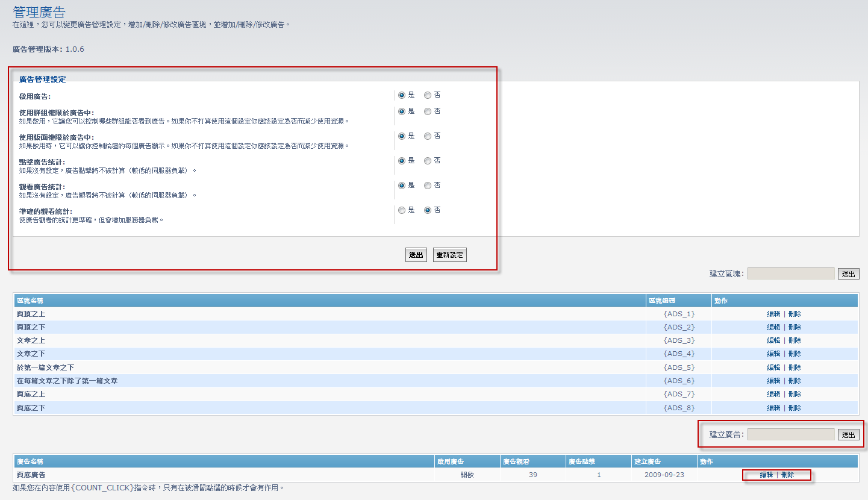Delete the 頁底廣告 advertisement
This screenshot has width=868, height=500.
point(787,475)
